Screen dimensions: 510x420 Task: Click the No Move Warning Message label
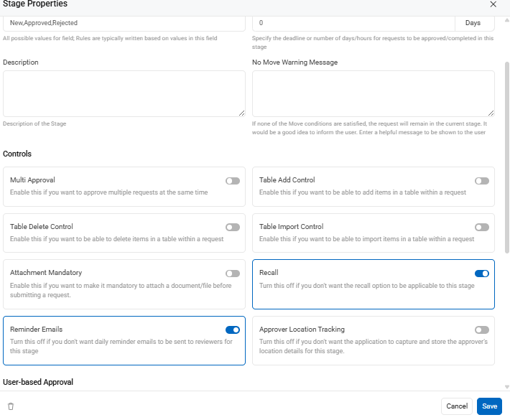(295, 62)
